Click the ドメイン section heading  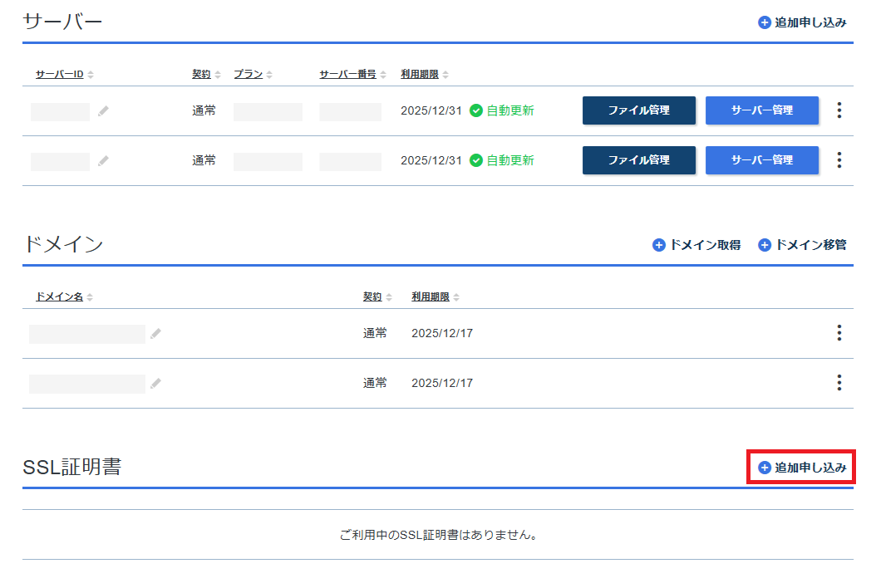click(x=63, y=244)
